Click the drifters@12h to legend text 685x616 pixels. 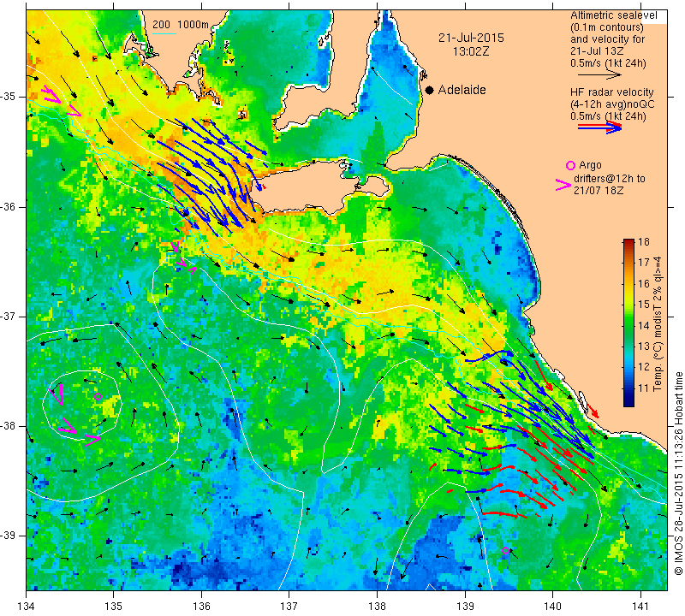pos(610,179)
